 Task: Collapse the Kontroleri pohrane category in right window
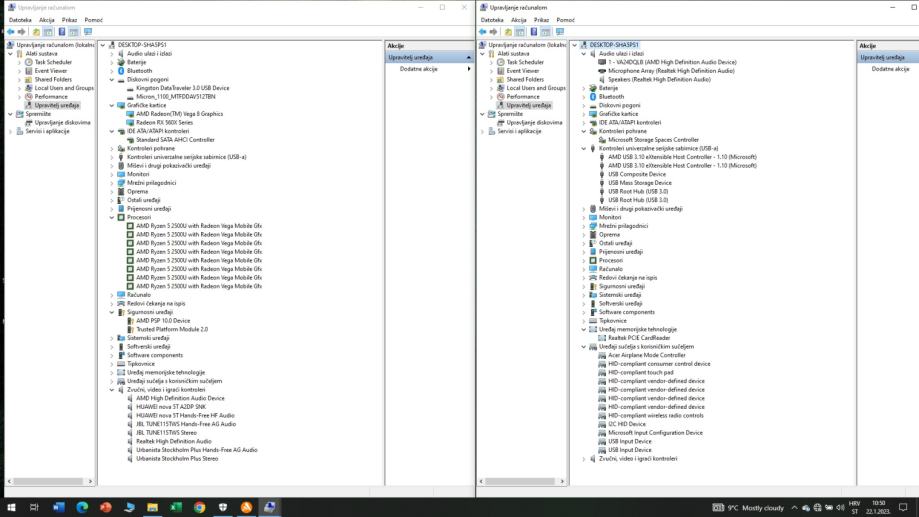coord(583,131)
